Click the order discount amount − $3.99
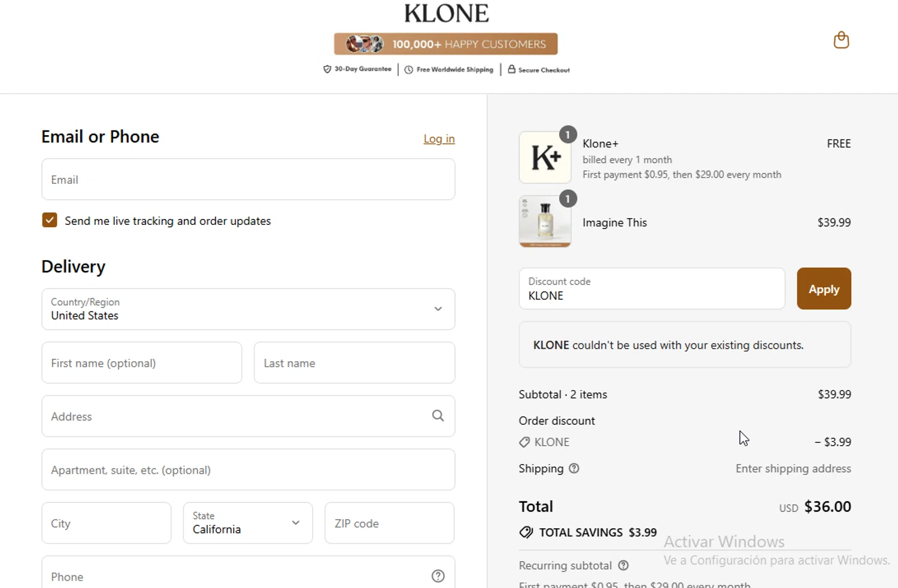 [x=833, y=442]
